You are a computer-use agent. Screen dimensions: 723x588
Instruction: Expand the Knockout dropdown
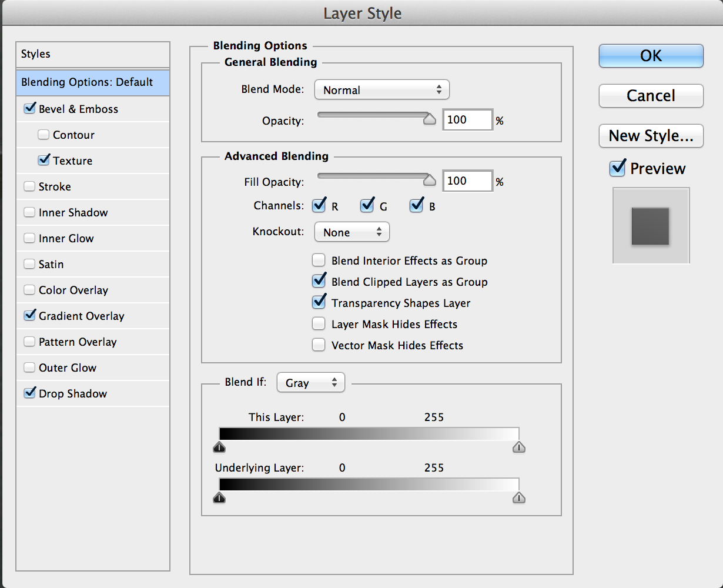[x=352, y=232]
